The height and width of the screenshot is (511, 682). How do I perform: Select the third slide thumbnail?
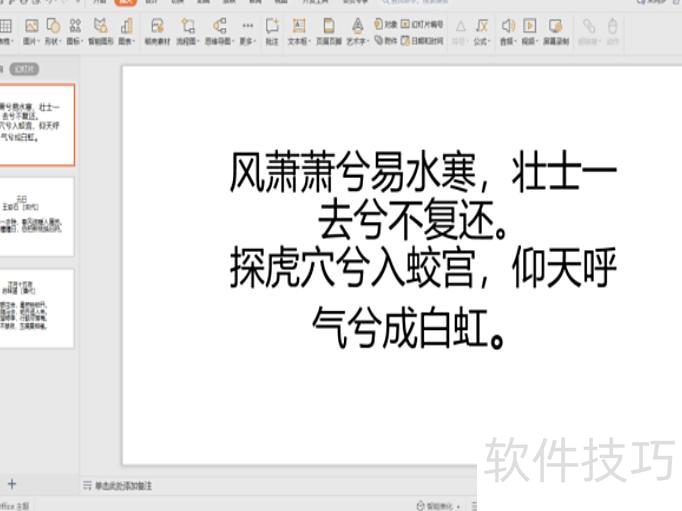(x=37, y=308)
